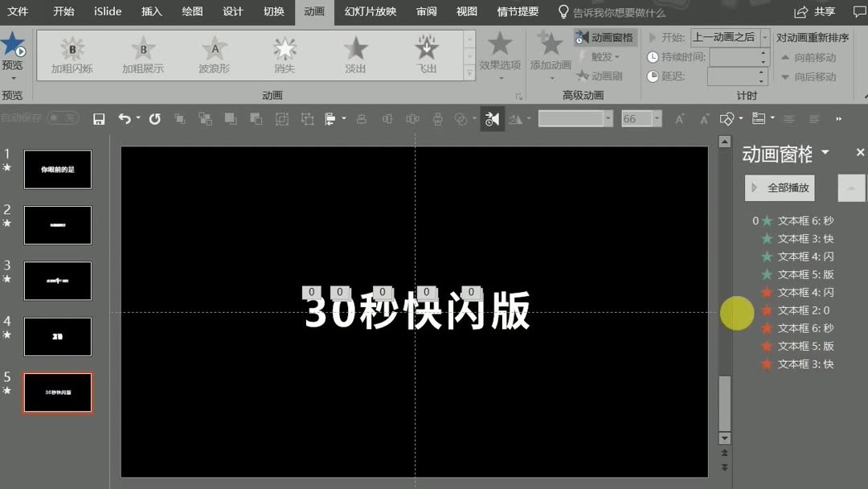
Task: Toggle the 动画窗格 (Animation Pane) button
Action: (606, 37)
